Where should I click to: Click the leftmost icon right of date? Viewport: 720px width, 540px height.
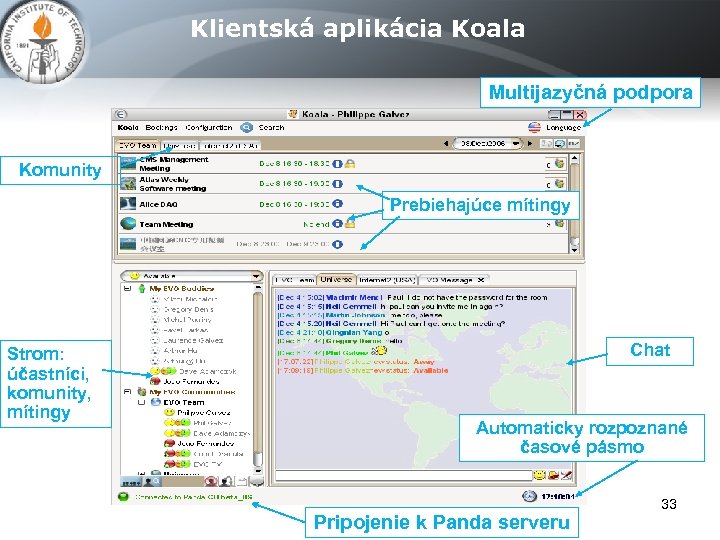point(546,144)
